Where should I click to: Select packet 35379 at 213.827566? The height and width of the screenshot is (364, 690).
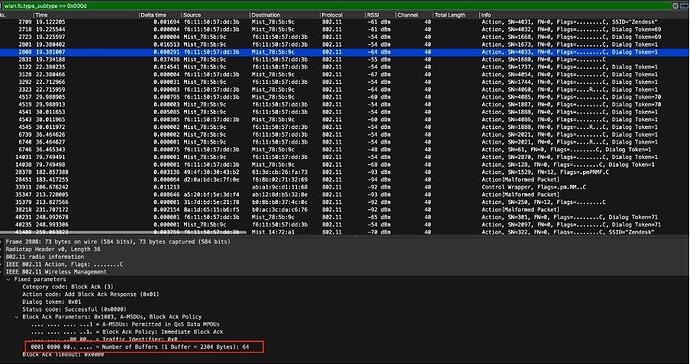point(345,202)
